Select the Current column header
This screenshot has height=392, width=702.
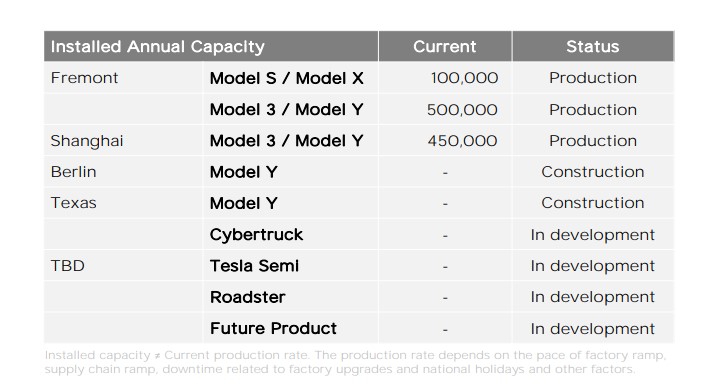click(x=445, y=47)
